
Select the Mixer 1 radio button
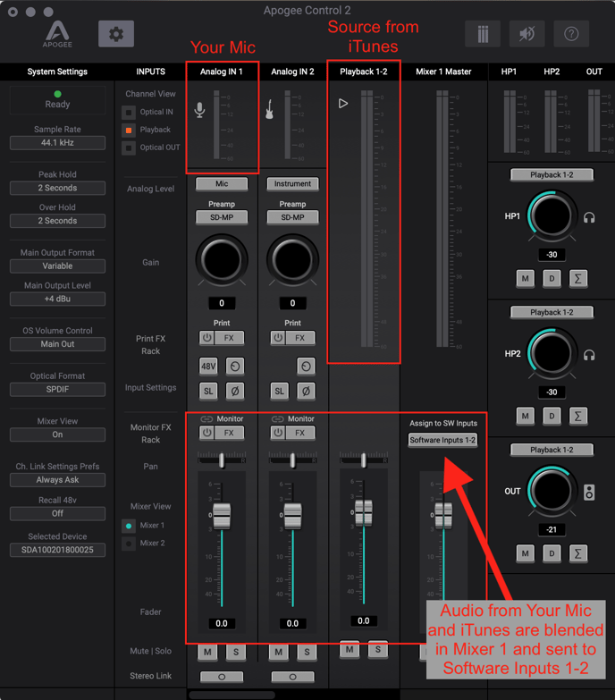pos(129,526)
